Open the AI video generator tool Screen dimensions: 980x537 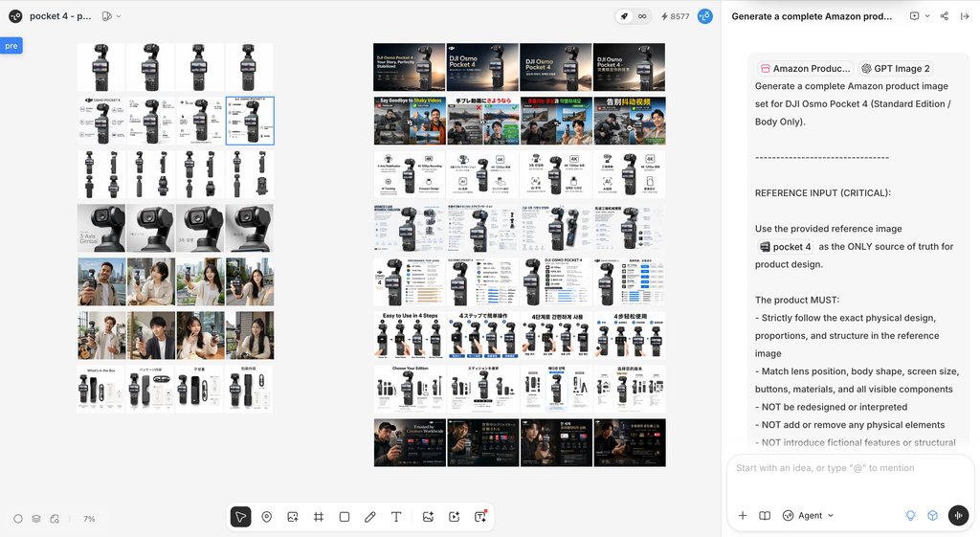455,517
